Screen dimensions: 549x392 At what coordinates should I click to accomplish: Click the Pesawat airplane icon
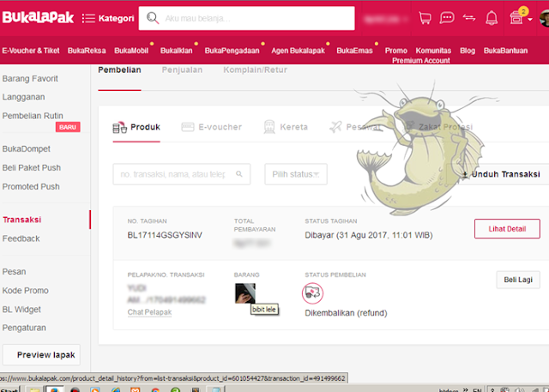tap(335, 127)
